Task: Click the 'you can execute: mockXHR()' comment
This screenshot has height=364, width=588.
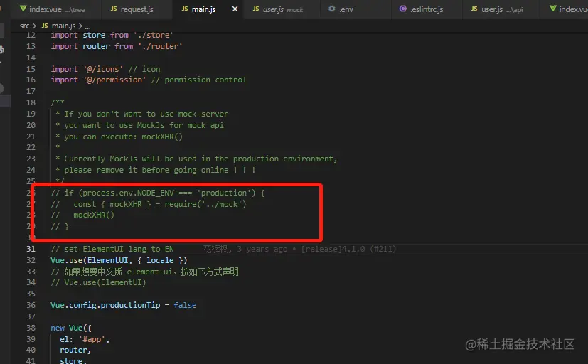Action: 124,136
